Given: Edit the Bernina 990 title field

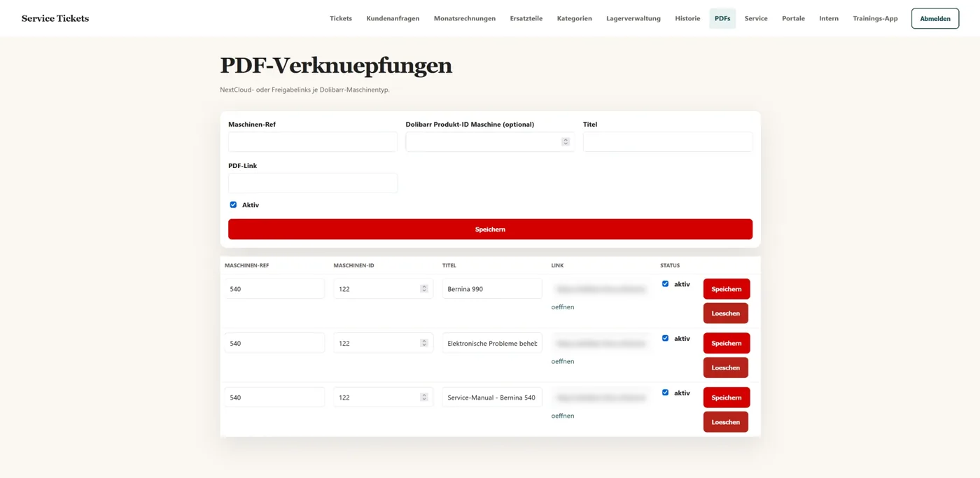Looking at the screenshot, I should 492,288.
